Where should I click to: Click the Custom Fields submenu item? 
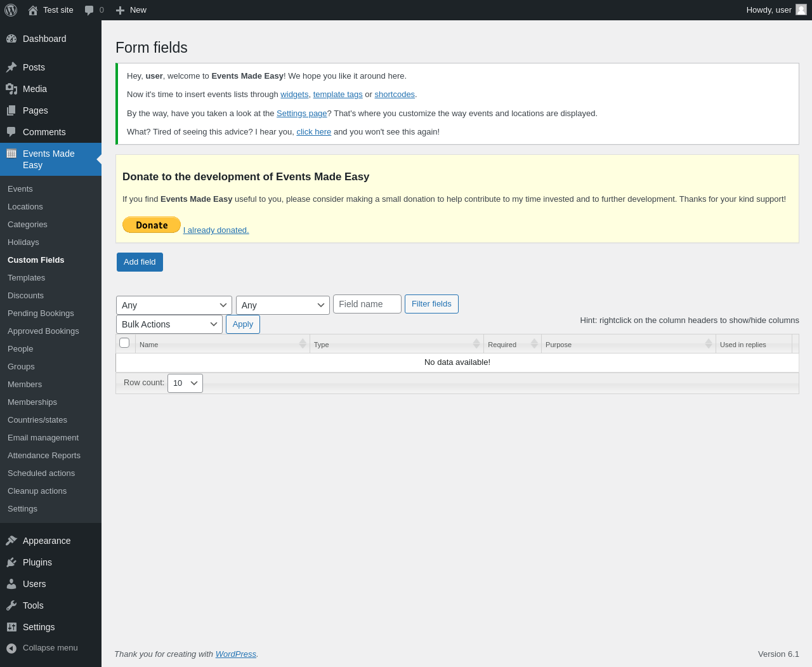(x=36, y=260)
